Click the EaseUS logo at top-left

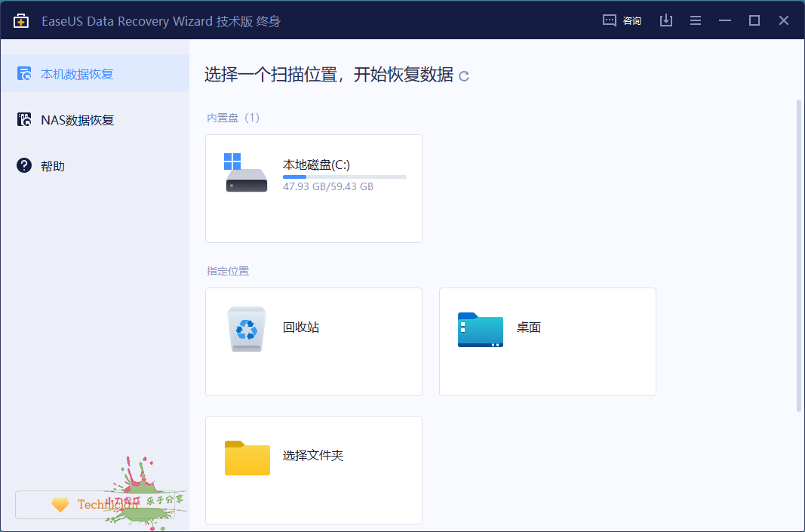coord(20,20)
